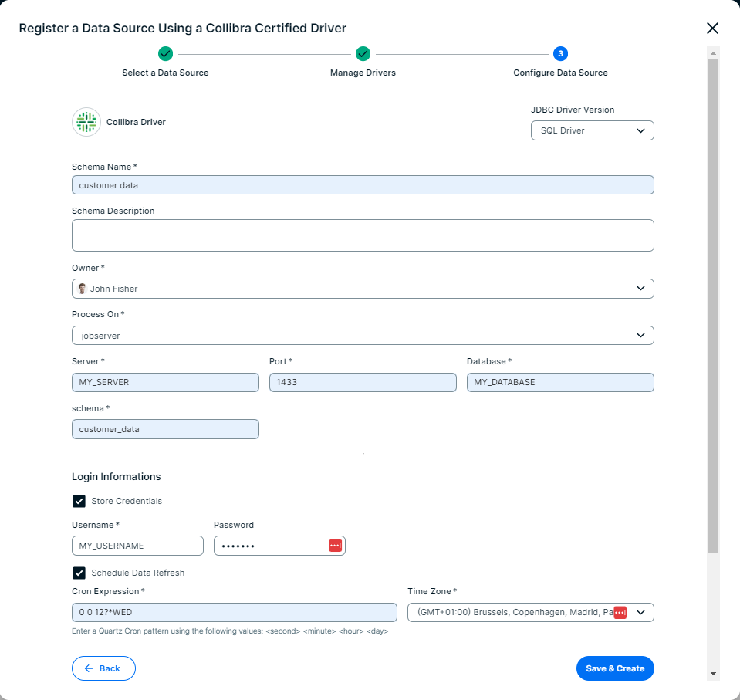
Task: Click the Collibra Driver logo icon
Action: 86,122
